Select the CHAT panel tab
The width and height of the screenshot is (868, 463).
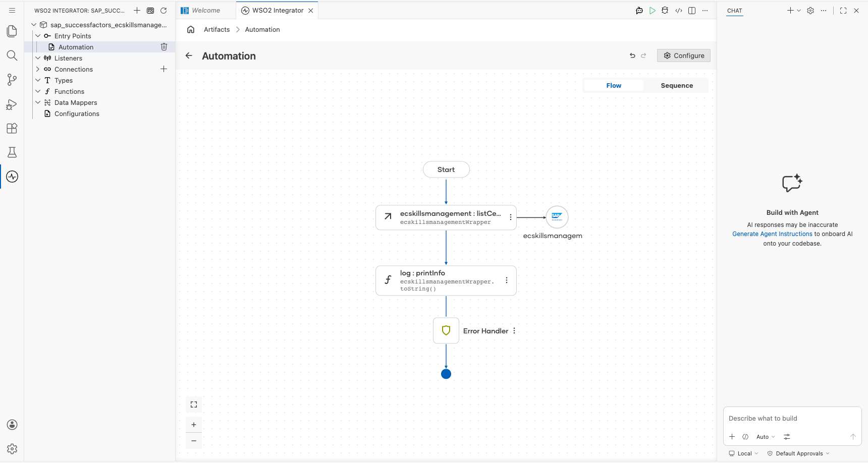pyautogui.click(x=735, y=11)
